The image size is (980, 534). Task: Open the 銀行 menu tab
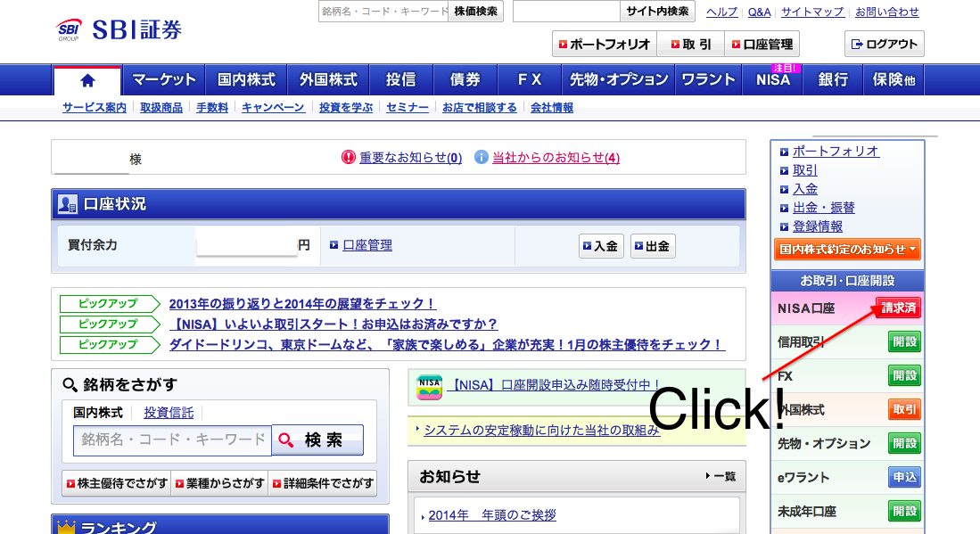(833, 80)
